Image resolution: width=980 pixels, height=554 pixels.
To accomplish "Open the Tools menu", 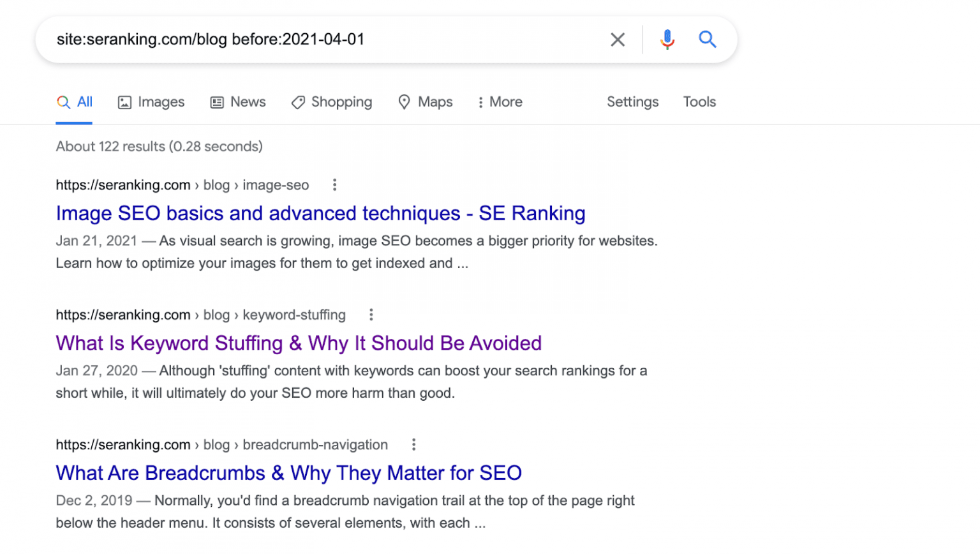I will (699, 101).
